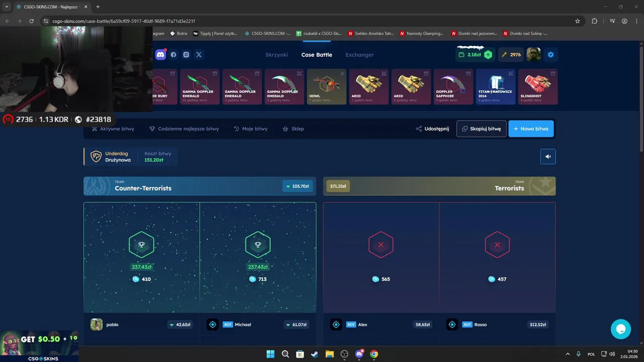Click the 2976 tickets balance
This screenshot has width=644, height=362.
(511, 55)
